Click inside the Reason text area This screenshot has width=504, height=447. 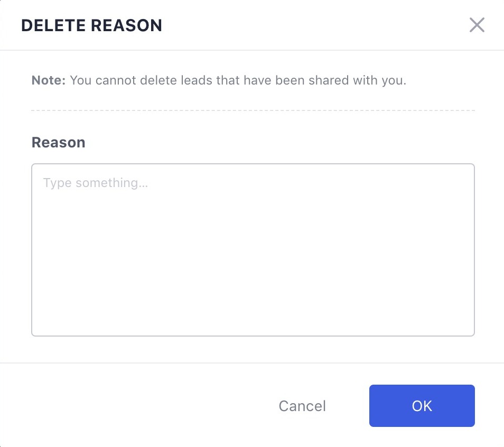253,249
